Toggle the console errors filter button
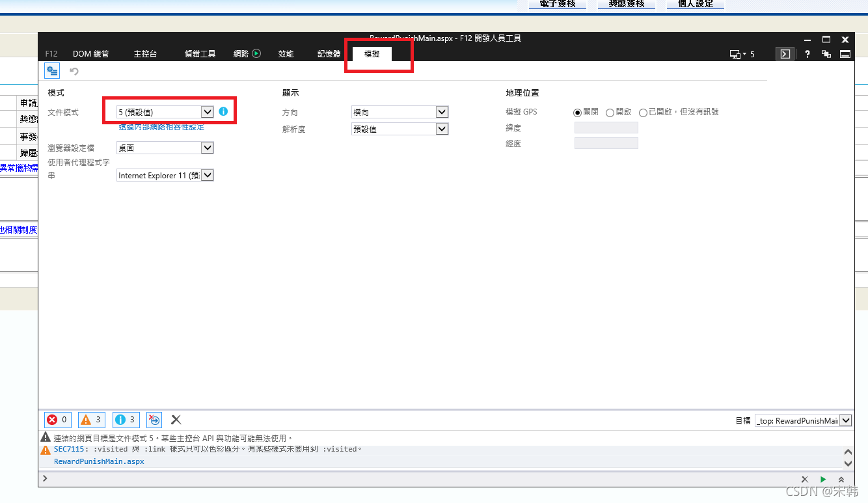 (x=58, y=420)
